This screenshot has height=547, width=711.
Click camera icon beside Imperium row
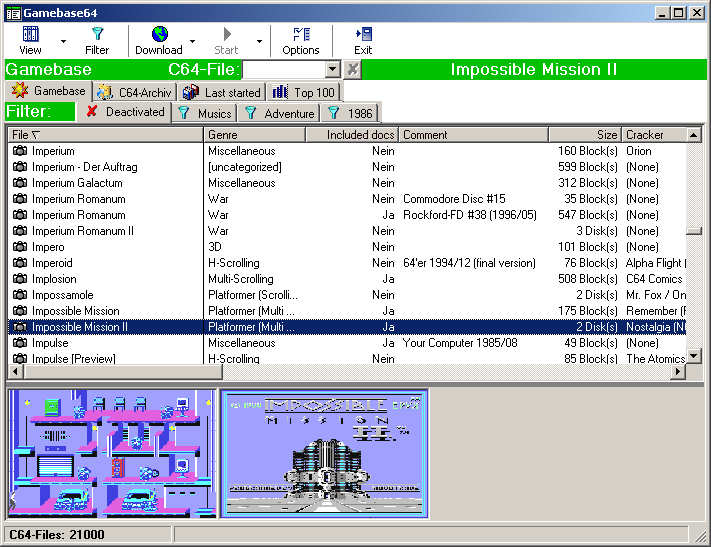(19, 151)
